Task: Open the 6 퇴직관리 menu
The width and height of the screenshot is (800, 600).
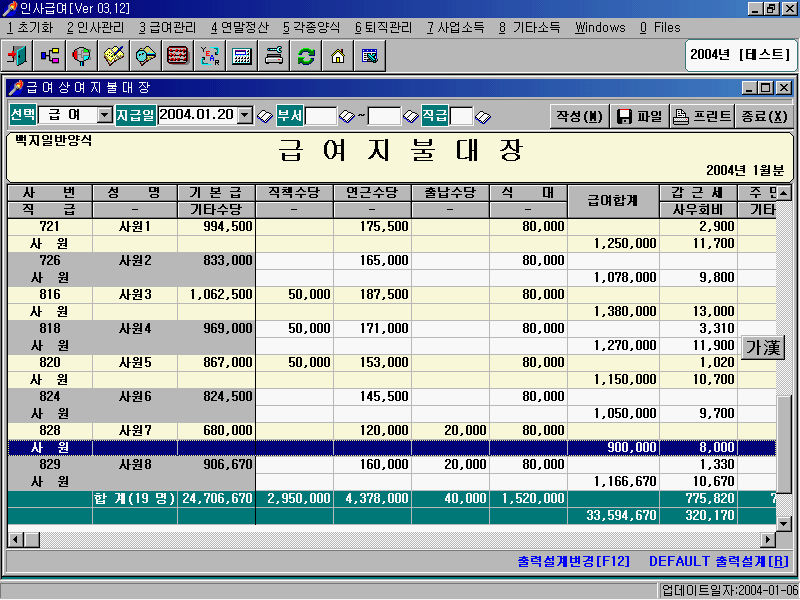Action: (x=383, y=27)
